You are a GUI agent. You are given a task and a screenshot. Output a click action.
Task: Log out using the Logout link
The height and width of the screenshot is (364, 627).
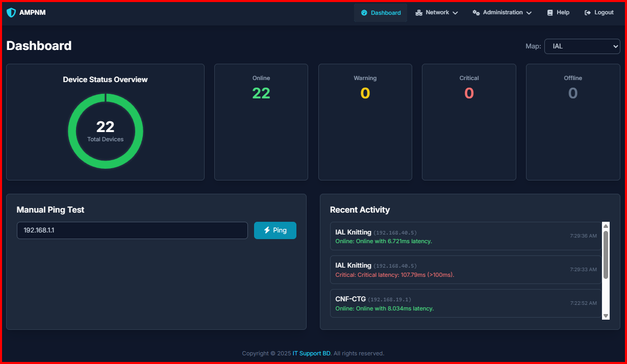599,13
